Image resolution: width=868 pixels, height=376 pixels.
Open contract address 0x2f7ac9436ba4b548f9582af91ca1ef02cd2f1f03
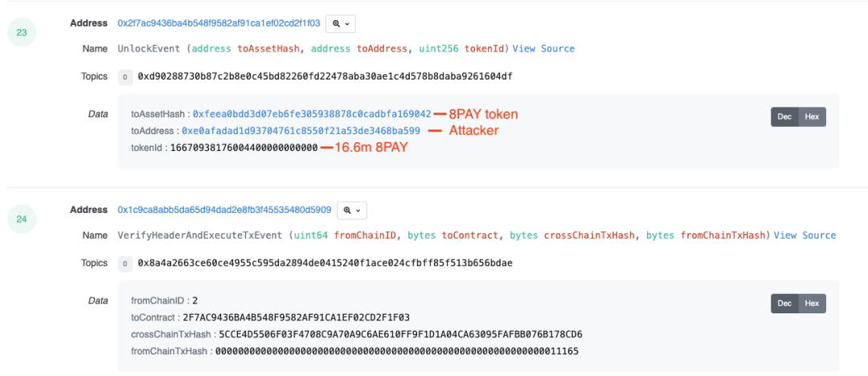coord(219,23)
